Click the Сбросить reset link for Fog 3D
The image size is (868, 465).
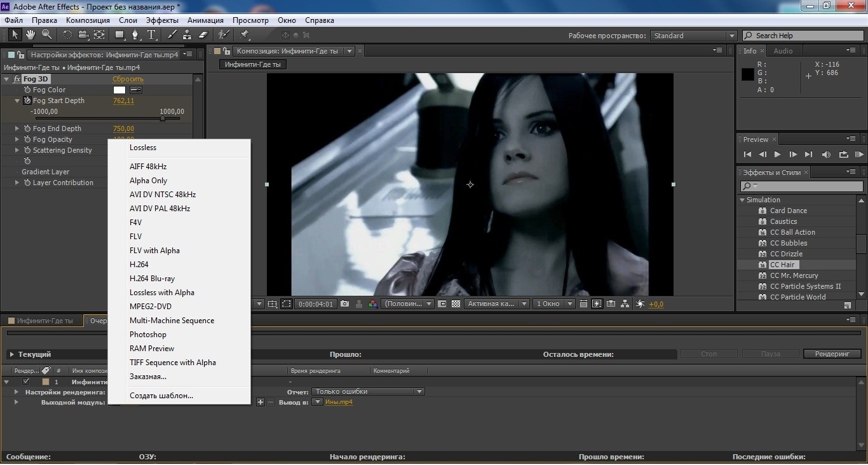(128, 79)
